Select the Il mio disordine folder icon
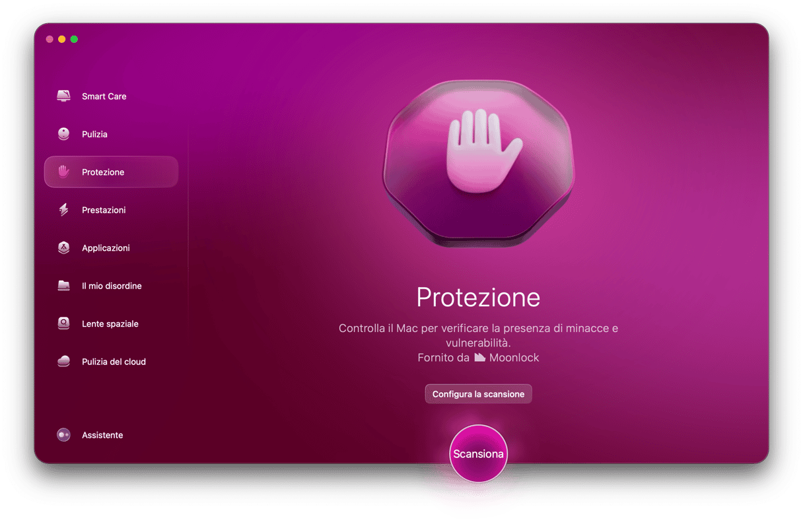The image size is (803, 532). [63, 286]
